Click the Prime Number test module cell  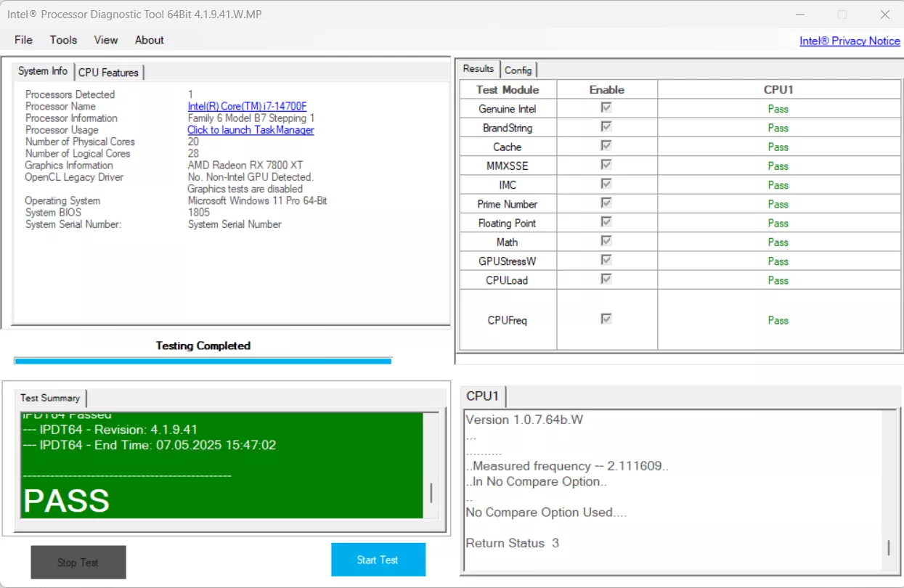click(x=508, y=204)
